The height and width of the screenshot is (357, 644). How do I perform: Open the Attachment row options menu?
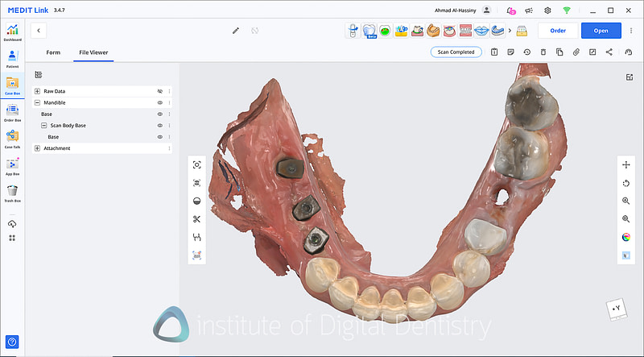pos(169,148)
